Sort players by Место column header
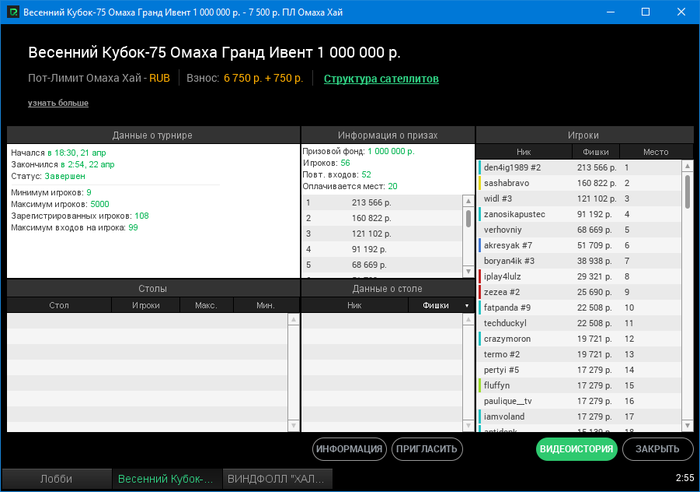 (x=655, y=152)
